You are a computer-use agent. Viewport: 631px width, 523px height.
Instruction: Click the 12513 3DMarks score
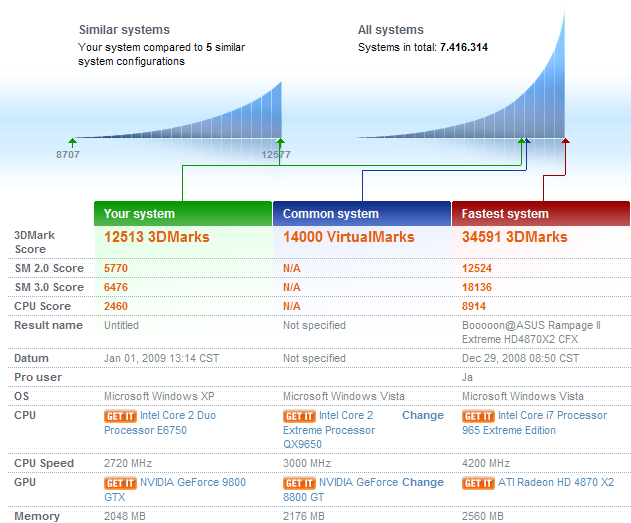(x=157, y=237)
